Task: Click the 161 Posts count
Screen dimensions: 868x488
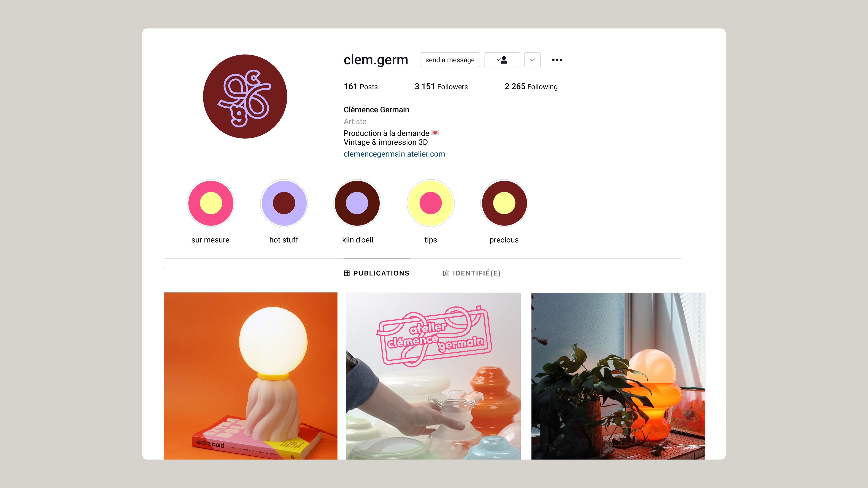Action: [x=361, y=87]
